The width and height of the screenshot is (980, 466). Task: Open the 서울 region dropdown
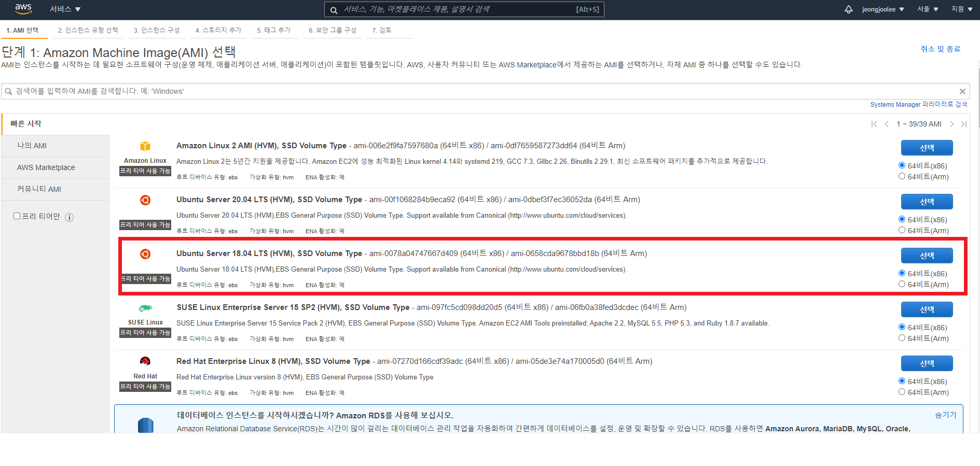[x=928, y=9]
